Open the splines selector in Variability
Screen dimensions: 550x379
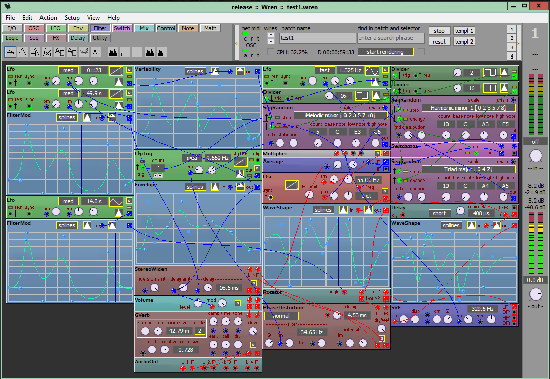[195, 71]
